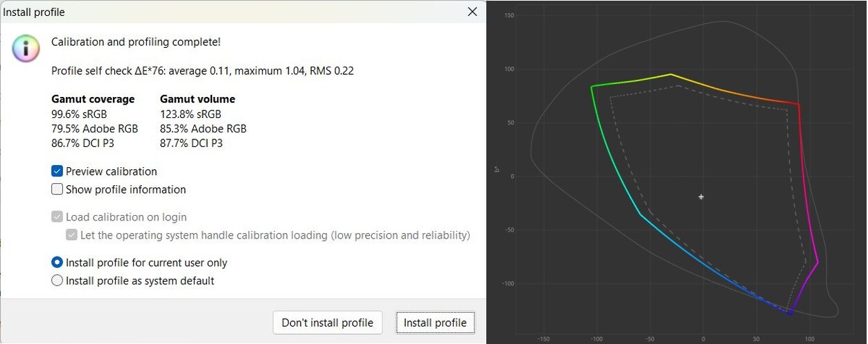
Task: Close the Install profile dialog
Action: pos(472,12)
